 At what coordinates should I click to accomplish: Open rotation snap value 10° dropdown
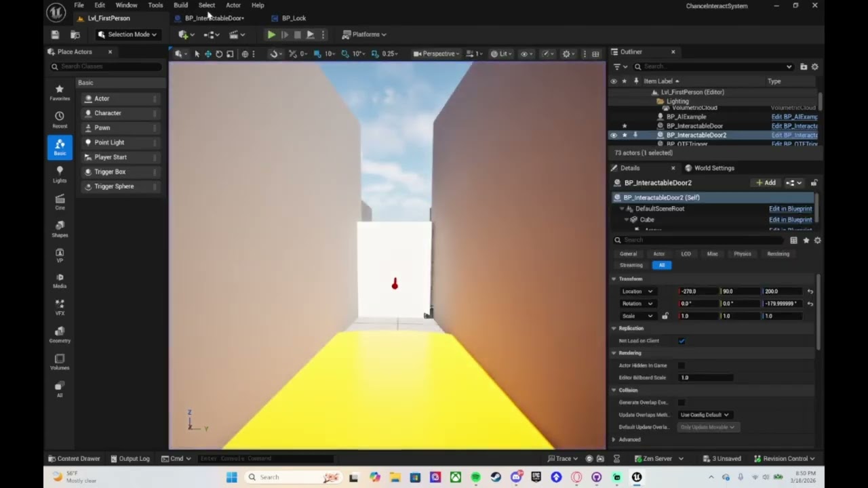(359, 54)
